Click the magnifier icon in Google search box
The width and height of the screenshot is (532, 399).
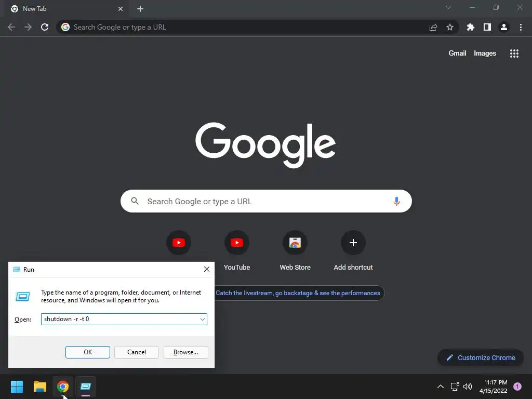click(135, 201)
